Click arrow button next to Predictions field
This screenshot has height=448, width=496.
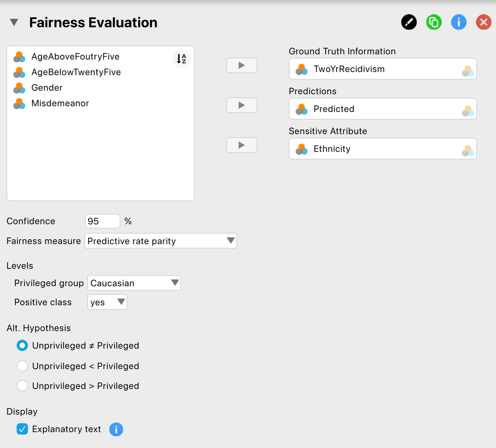[242, 105]
